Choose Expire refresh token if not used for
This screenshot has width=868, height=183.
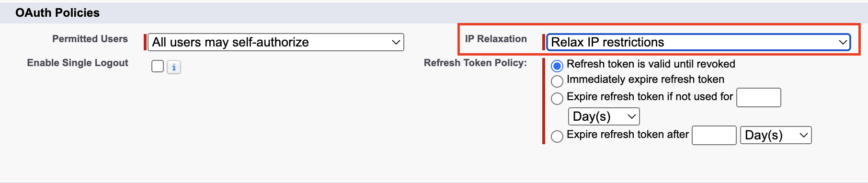point(557,98)
